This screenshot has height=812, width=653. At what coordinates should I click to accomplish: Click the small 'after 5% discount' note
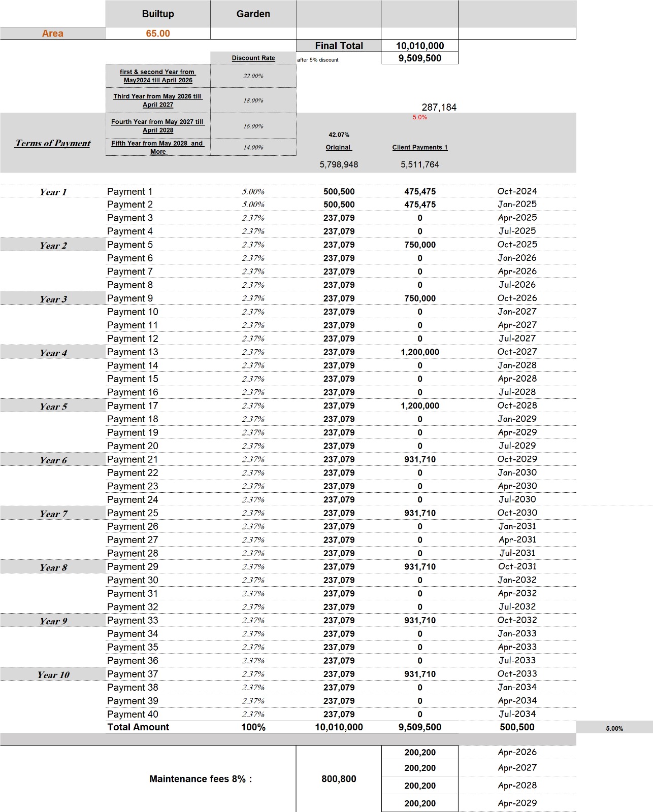[x=318, y=60]
